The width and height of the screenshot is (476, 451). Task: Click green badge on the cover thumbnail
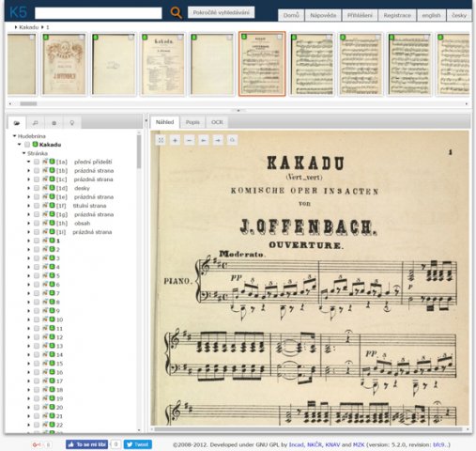(46, 38)
